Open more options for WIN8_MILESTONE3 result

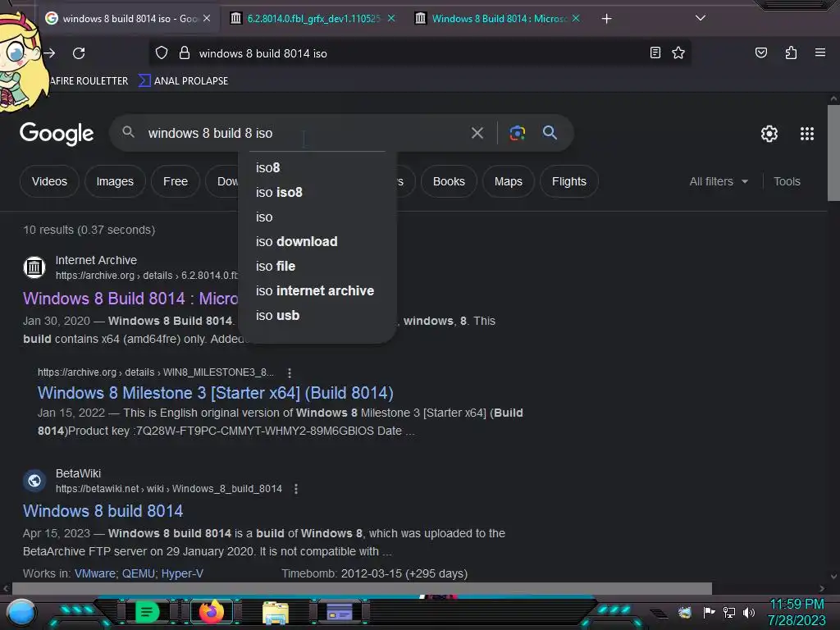pos(290,372)
